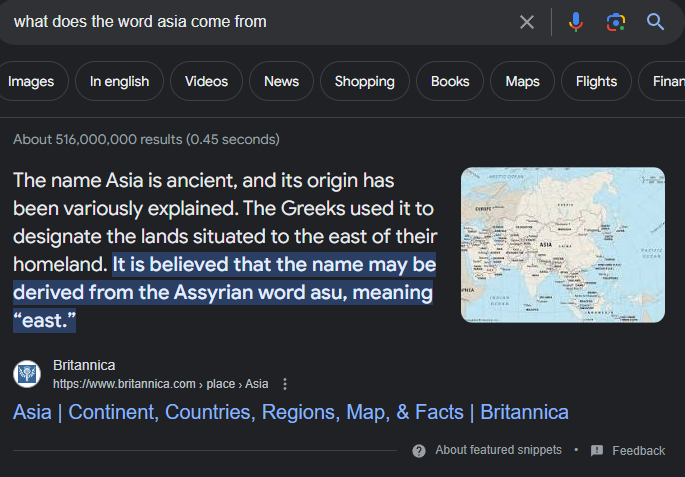Open the Asia Britannica result link

(x=290, y=412)
